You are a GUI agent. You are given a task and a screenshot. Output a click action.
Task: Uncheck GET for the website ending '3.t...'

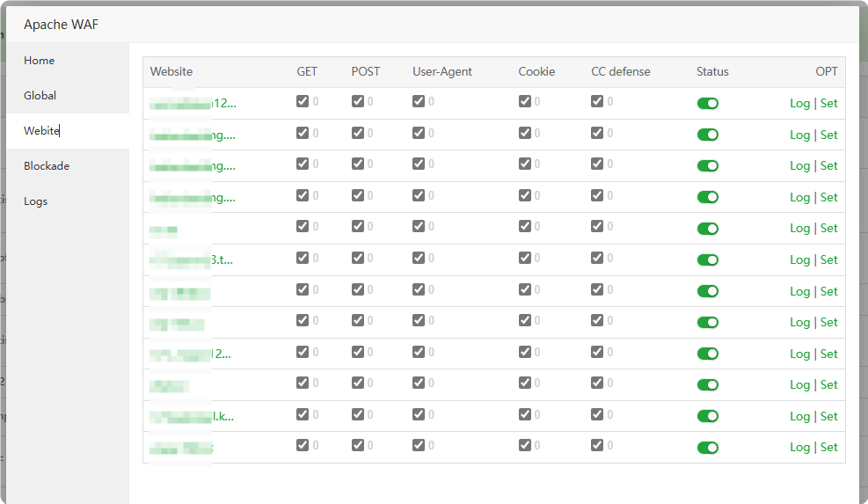pos(303,258)
